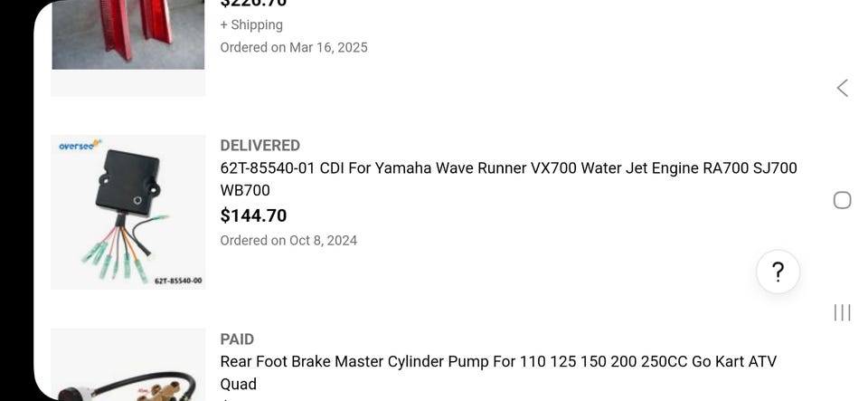Viewport: 868px width, 401px height.
Task: Open the CDI module product thumbnail
Action: (127, 212)
